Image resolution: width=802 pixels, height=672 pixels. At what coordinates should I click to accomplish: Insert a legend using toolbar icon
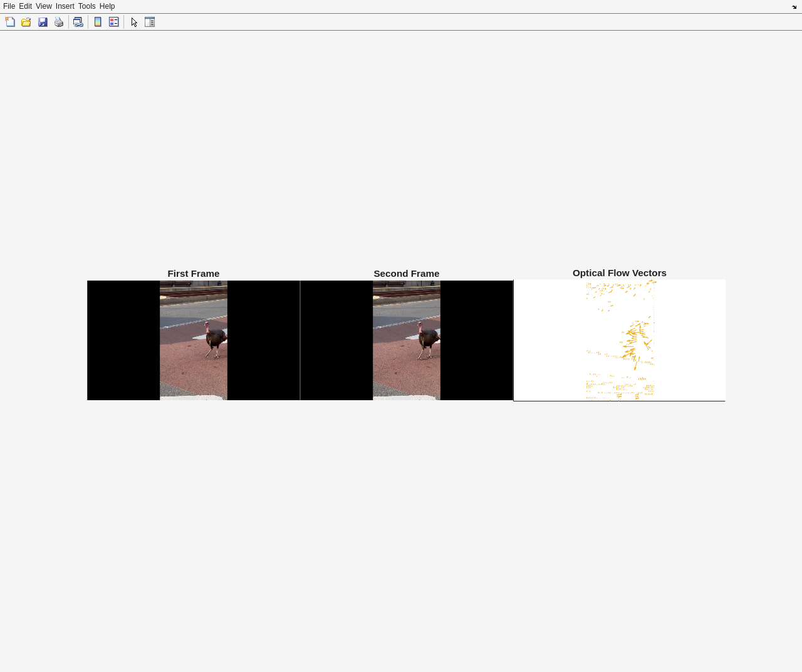[114, 22]
